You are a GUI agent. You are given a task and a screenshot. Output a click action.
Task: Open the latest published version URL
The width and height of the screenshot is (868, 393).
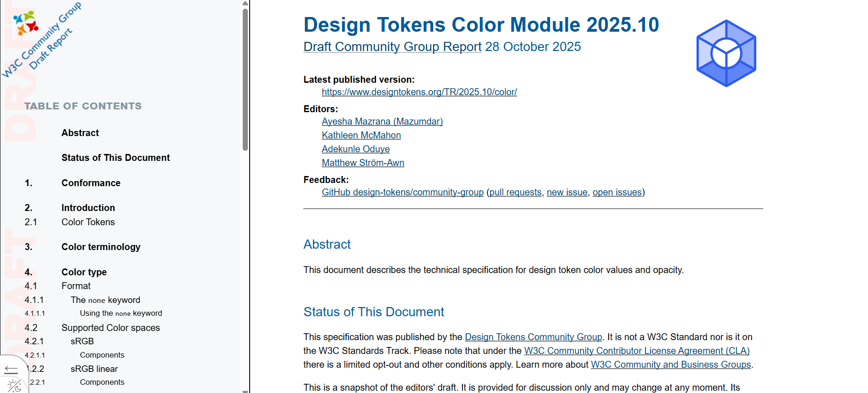[x=419, y=92]
